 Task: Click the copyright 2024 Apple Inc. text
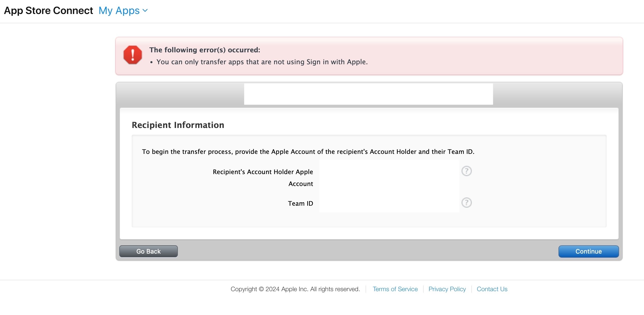[295, 289]
